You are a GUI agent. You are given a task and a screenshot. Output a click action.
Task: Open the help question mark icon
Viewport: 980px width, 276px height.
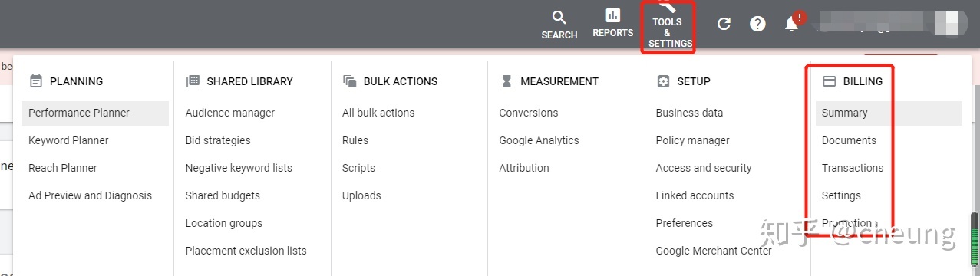tap(757, 24)
